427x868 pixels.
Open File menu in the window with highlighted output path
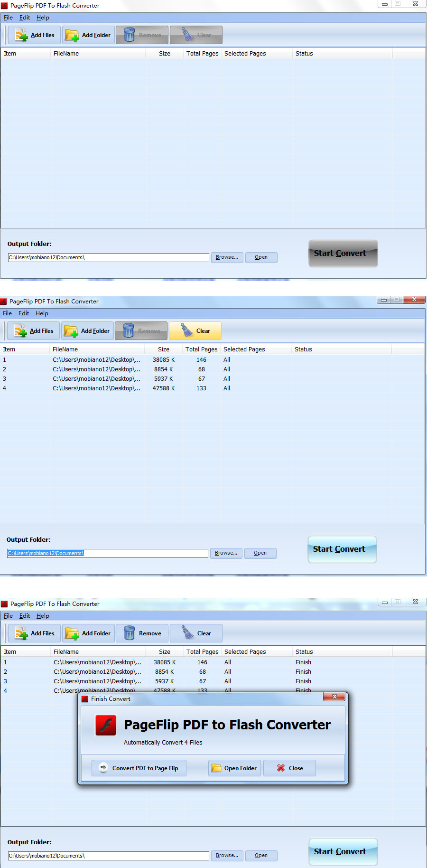coord(7,313)
